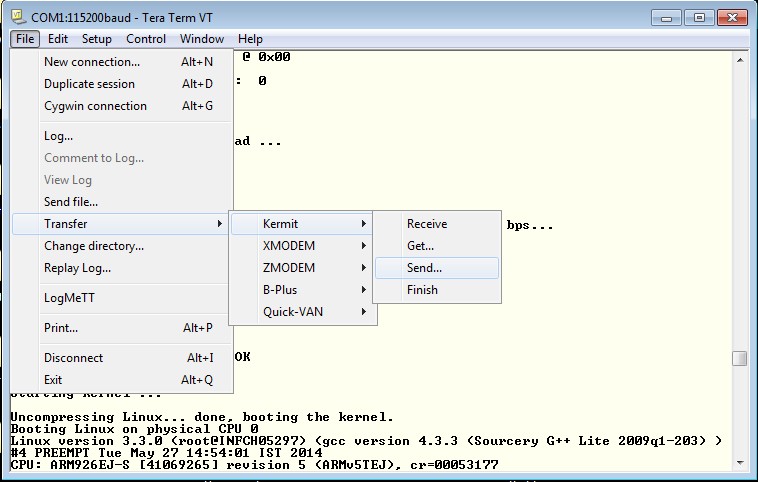758x482 pixels.
Task: Open the Edit menu
Action: (x=58, y=39)
